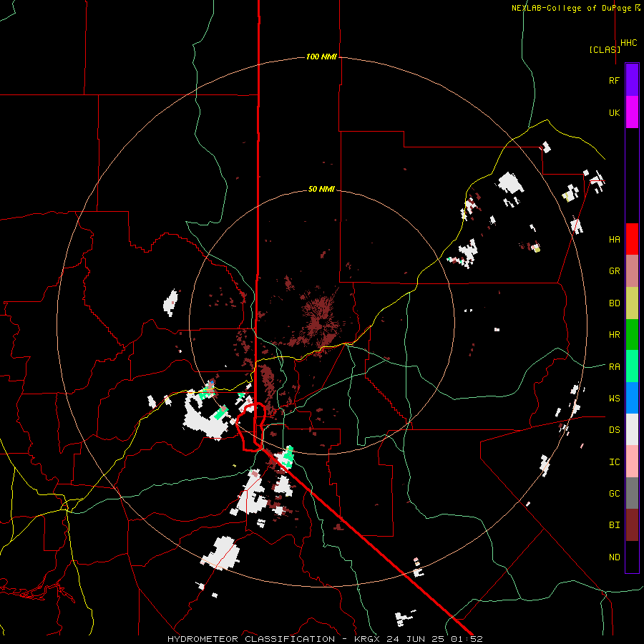Click the HHC product label
644x644 pixels.
pyautogui.click(x=629, y=43)
